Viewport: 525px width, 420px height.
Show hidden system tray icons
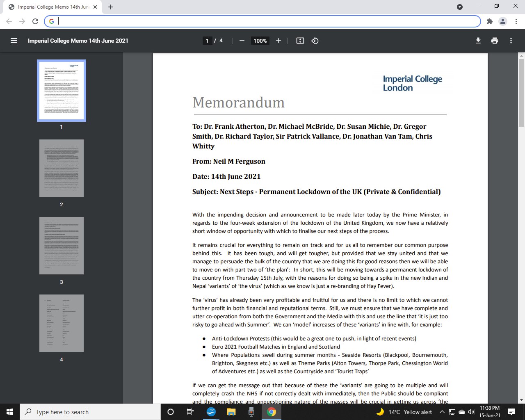pyautogui.click(x=442, y=412)
